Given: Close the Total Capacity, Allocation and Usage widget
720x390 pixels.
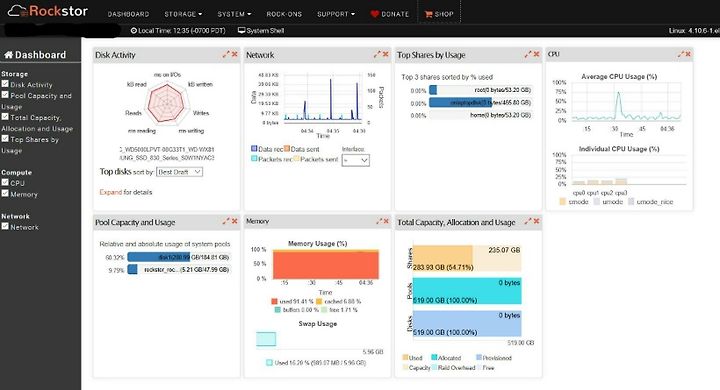Looking at the screenshot, I should [536, 221].
